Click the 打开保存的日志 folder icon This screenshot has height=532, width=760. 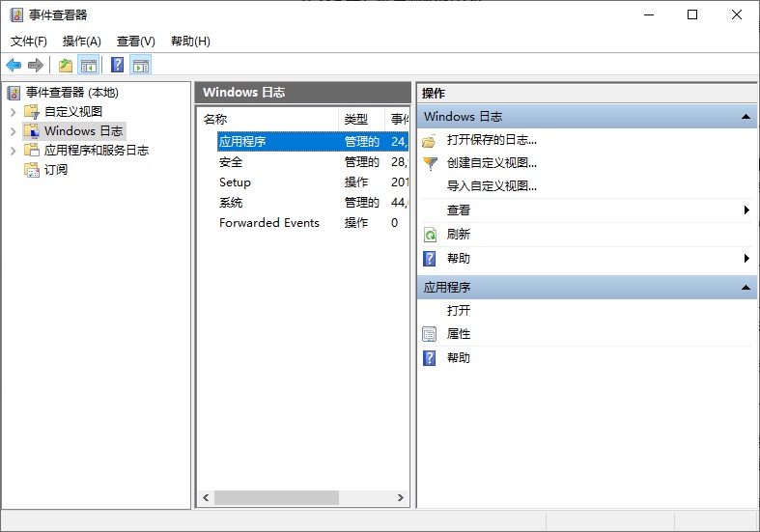tap(429, 141)
